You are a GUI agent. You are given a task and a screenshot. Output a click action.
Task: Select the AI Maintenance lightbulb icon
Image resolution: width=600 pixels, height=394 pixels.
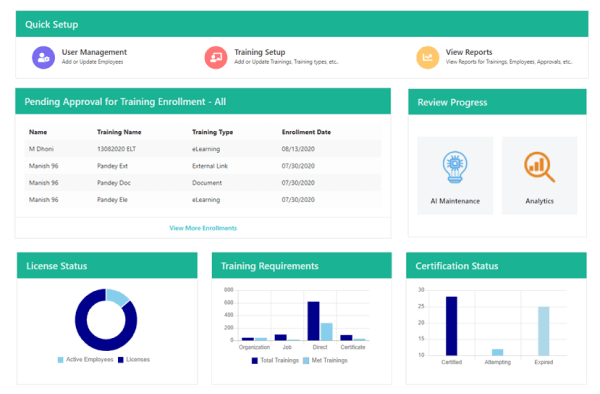tap(455, 167)
